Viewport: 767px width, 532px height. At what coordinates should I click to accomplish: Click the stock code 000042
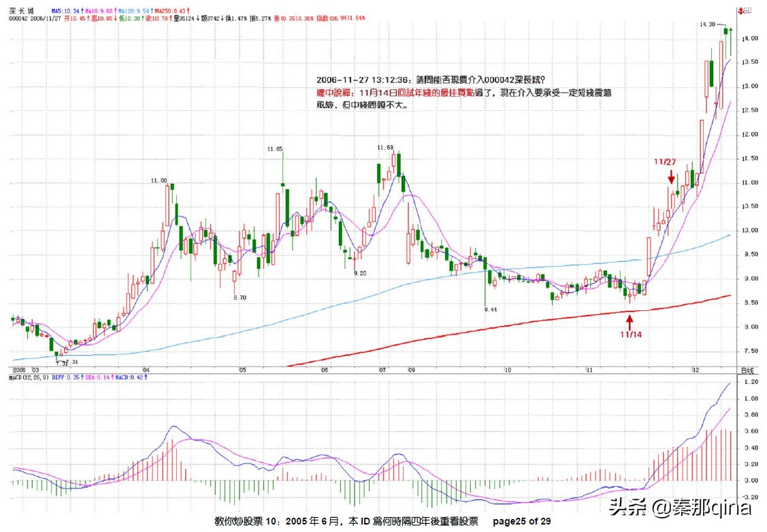point(19,18)
